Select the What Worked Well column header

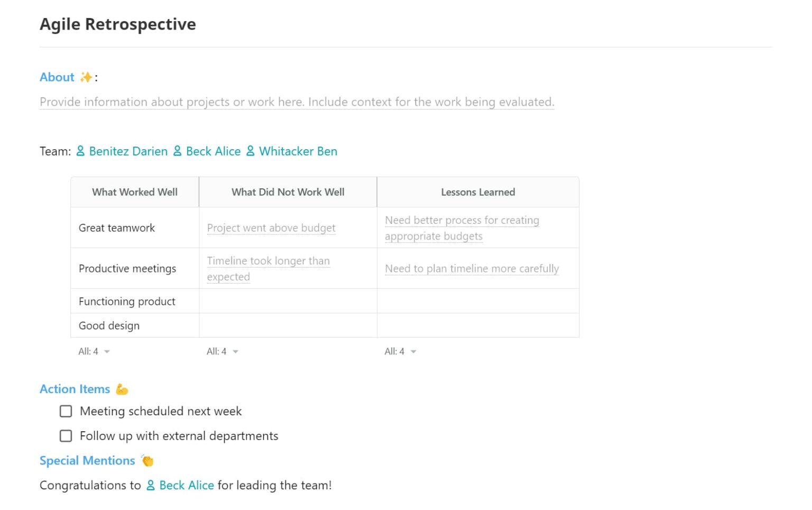click(134, 192)
